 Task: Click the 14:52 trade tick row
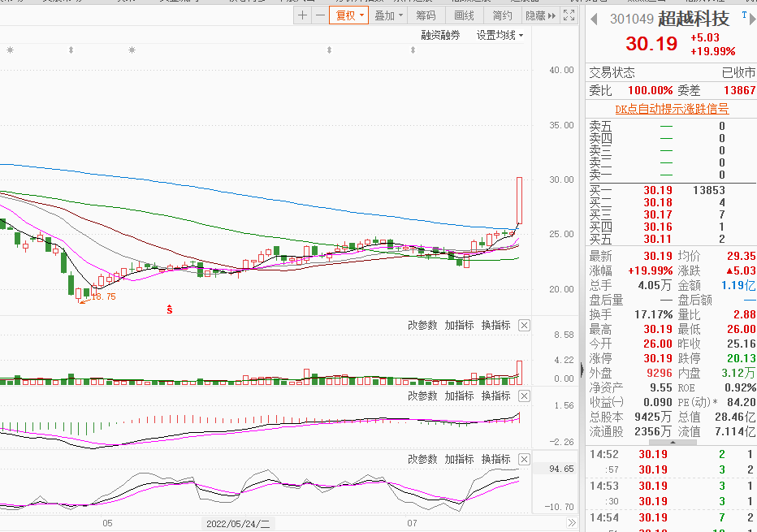pos(671,454)
